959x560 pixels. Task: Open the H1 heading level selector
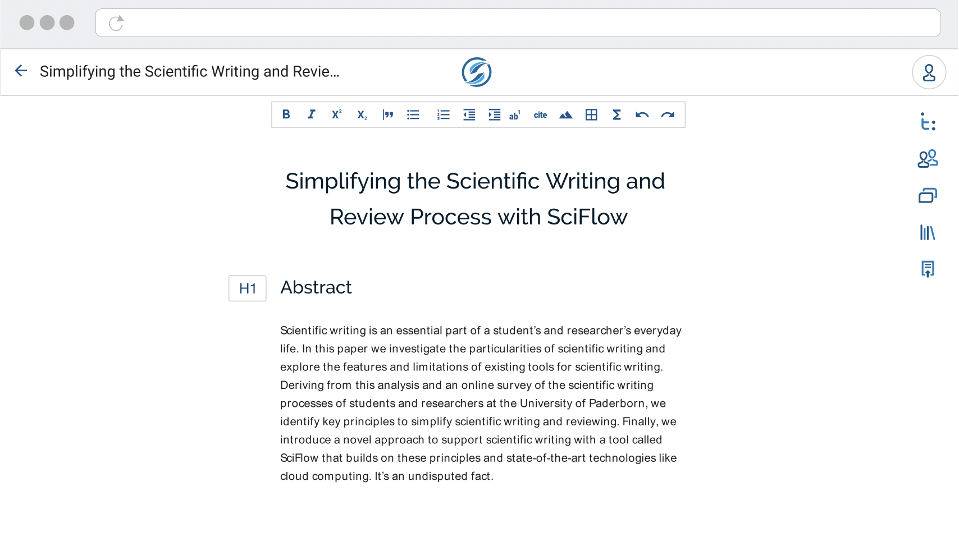pos(247,288)
